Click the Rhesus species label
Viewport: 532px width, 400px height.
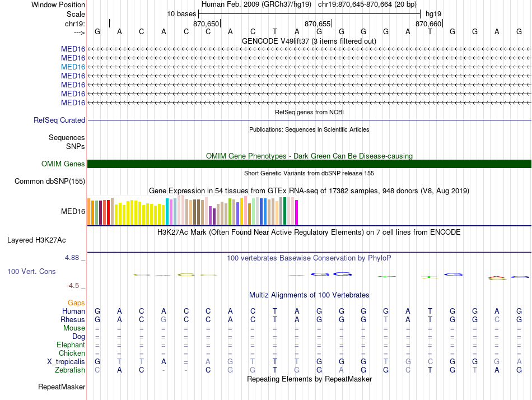pos(73,319)
